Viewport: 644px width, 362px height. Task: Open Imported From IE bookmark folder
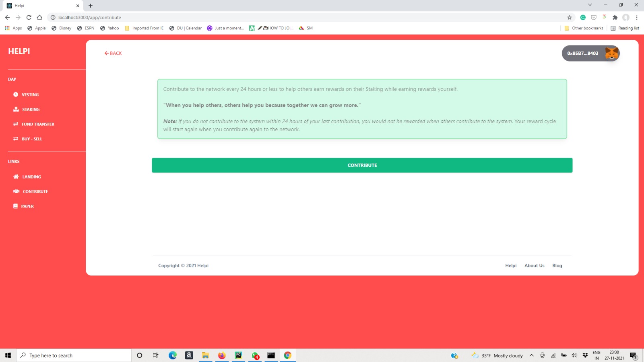click(144, 28)
